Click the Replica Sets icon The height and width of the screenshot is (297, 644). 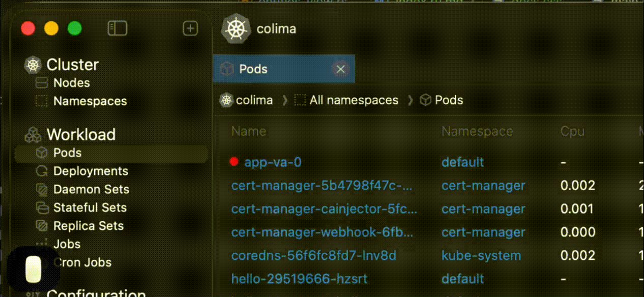(42, 226)
